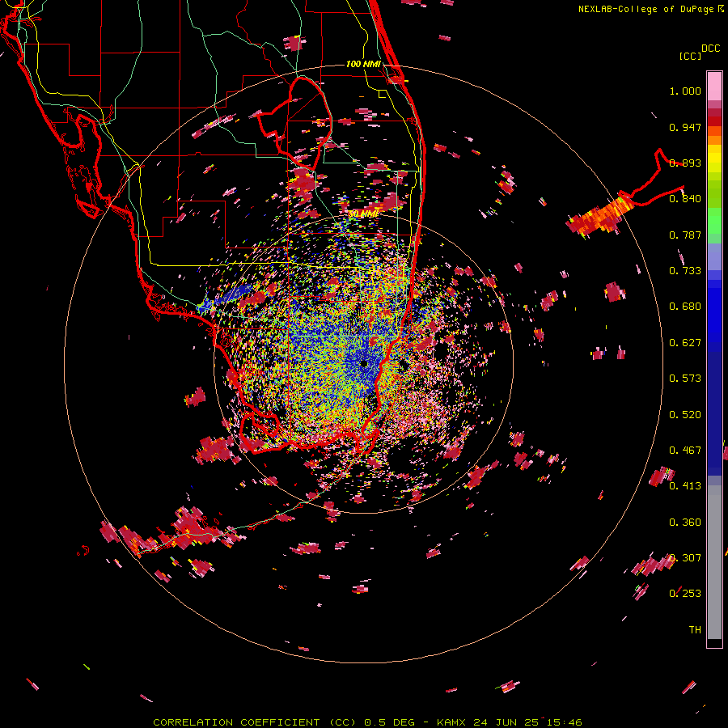This screenshot has height=728, width=728.
Task: Select the 0.573 legend value
Action: 685,379
